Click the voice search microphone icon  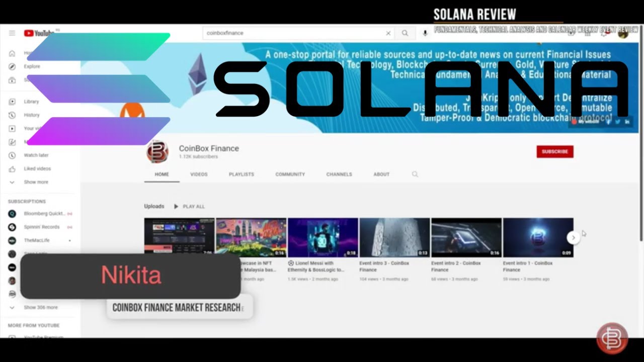coord(425,33)
